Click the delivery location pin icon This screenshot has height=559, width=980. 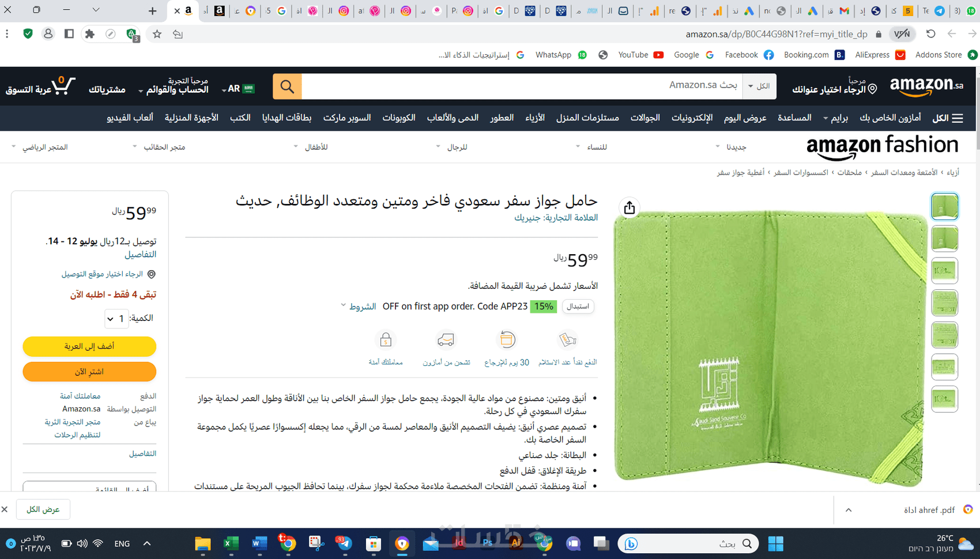[152, 274]
